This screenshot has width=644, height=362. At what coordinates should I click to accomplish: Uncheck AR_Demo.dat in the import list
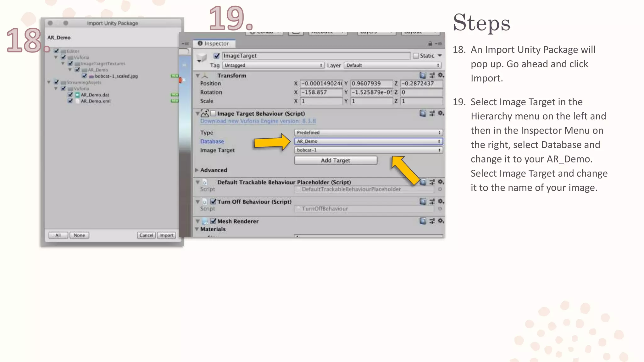[70, 95]
